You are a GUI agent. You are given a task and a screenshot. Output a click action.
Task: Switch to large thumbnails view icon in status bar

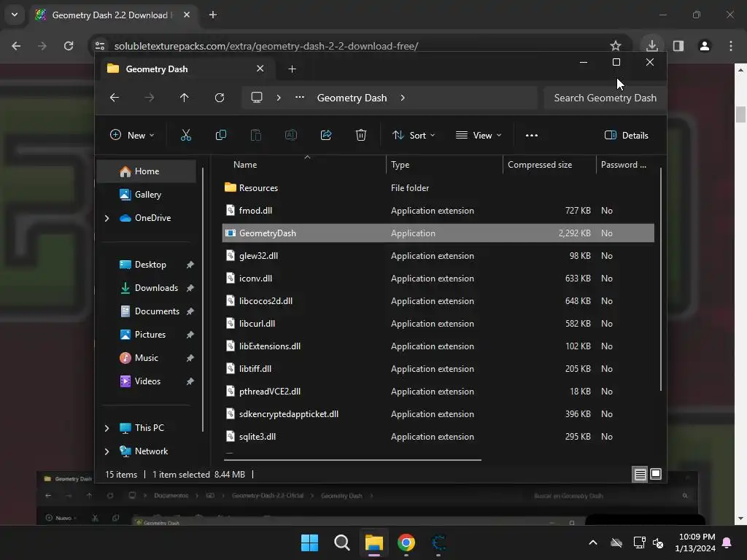(x=656, y=474)
